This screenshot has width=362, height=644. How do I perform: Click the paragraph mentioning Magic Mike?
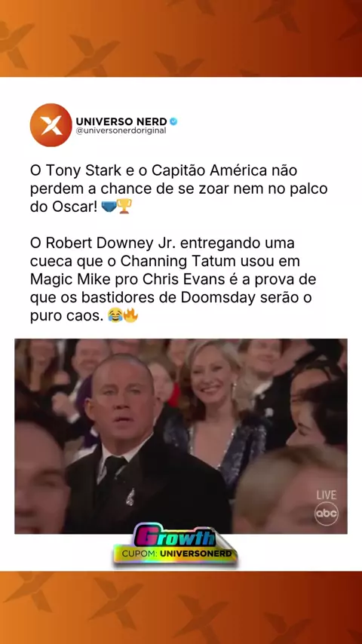coord(173,280)
